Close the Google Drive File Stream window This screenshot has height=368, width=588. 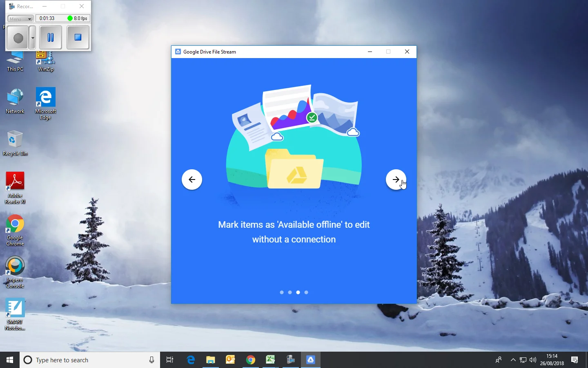point(407,52)
